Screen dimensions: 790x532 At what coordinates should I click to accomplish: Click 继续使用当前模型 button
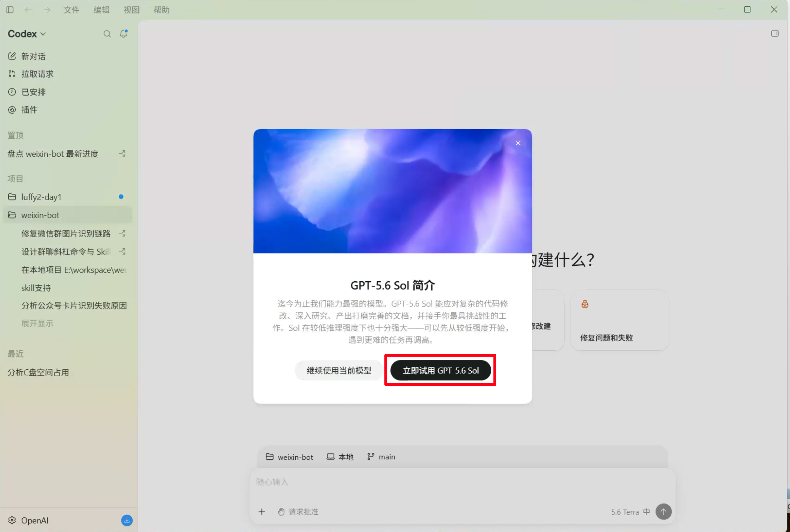click(339, 371)
